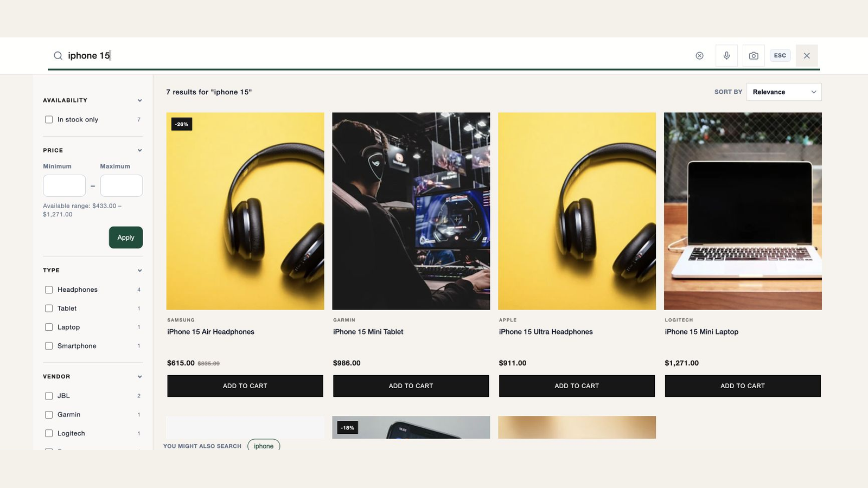Viewport: 868px width, 488px height.
Task: Apply the price range filter
Action: tap(126, 237)
